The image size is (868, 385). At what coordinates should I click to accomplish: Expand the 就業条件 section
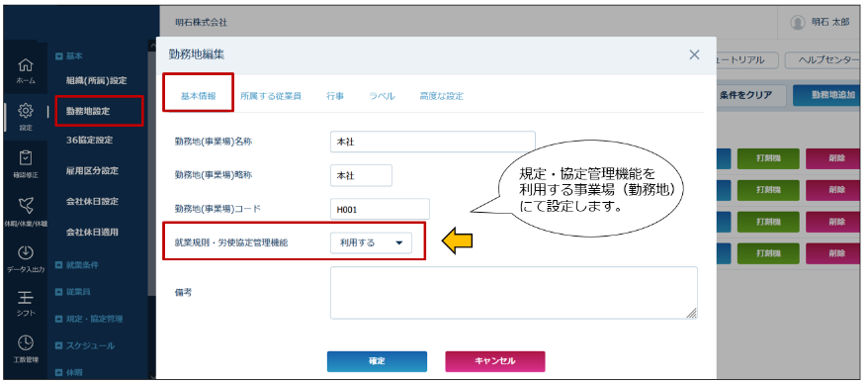click(x=58, y=265)
